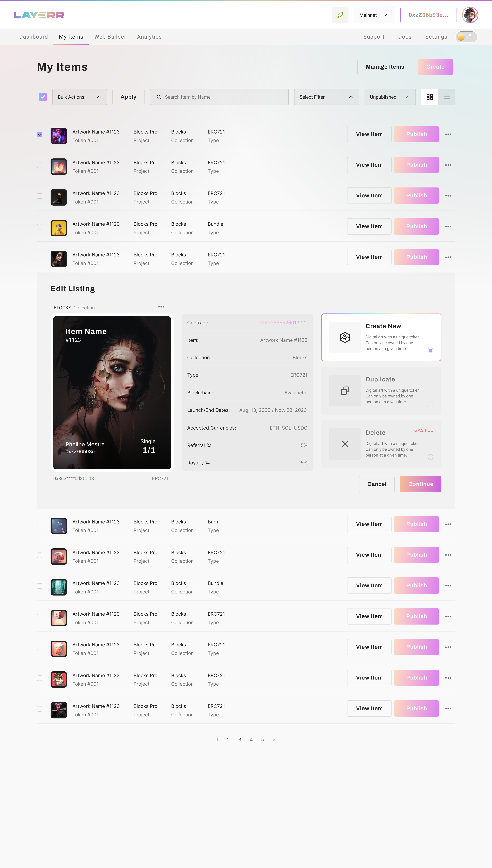Open the Analytics tab

tap(149, 37)
